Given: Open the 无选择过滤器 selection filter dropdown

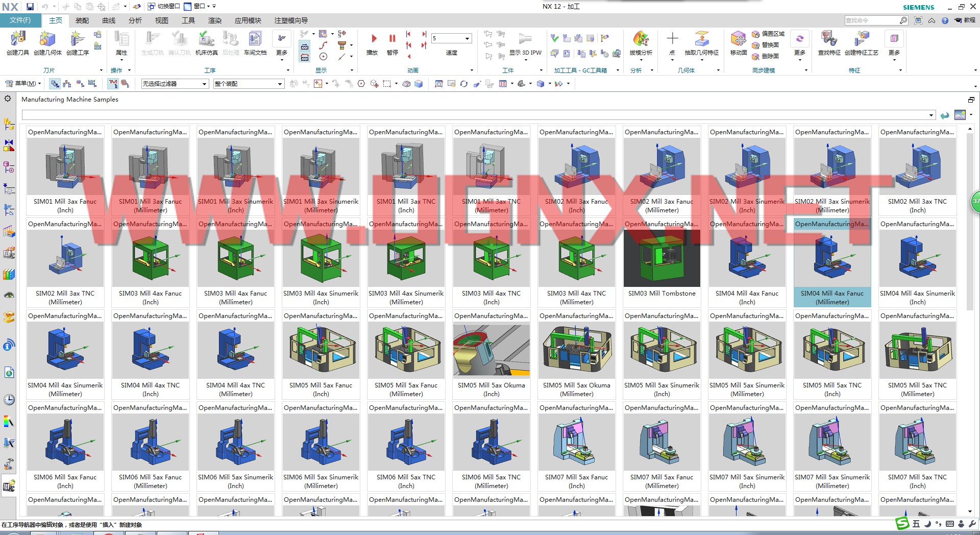Looking at the screenshot, I should pos(175,84).
